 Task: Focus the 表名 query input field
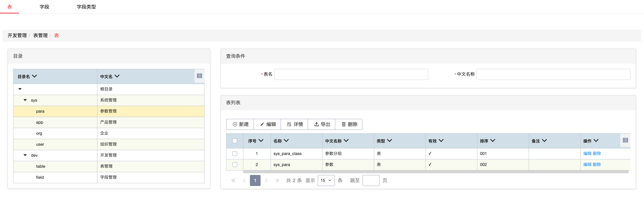click(x=351, y=74)
